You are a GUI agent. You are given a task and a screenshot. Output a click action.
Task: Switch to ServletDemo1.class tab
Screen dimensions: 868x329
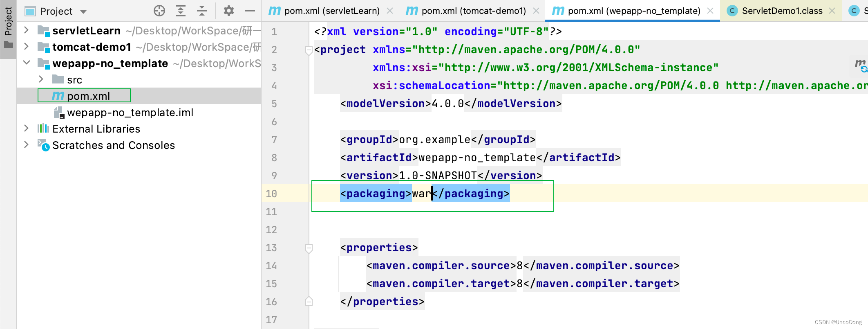(x=782, y=11)
